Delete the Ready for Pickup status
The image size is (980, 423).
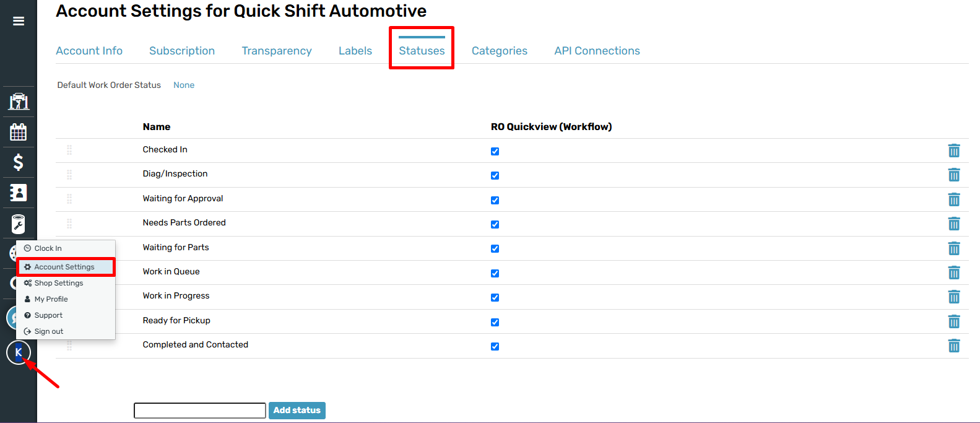(954, 321)
